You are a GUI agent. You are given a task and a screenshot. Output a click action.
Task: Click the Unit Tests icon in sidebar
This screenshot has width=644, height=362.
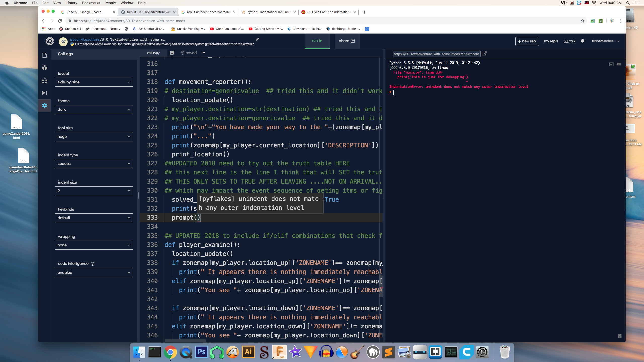(x=44, y=93)
